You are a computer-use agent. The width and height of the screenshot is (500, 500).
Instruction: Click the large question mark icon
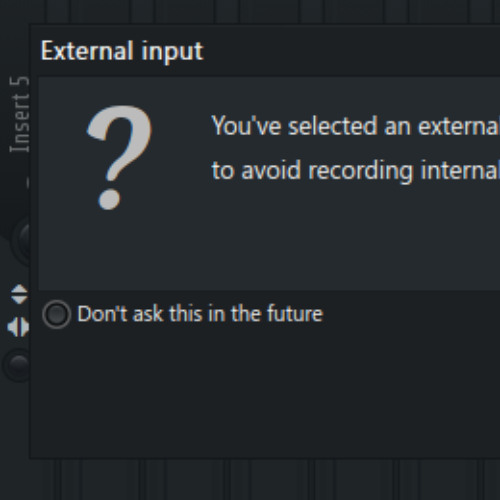click(x=119, y=157)
